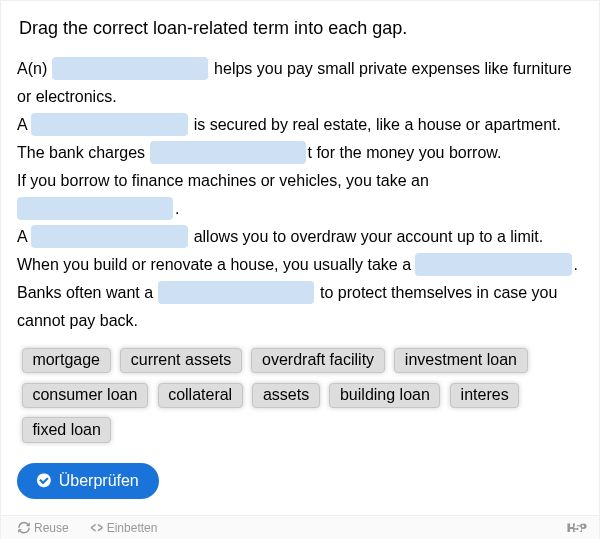Image resolution: width=600 pixels, height=539 pixels.
Task: Click the gap before 'allows you to overdraw'
Action: [x=109, y=236]
